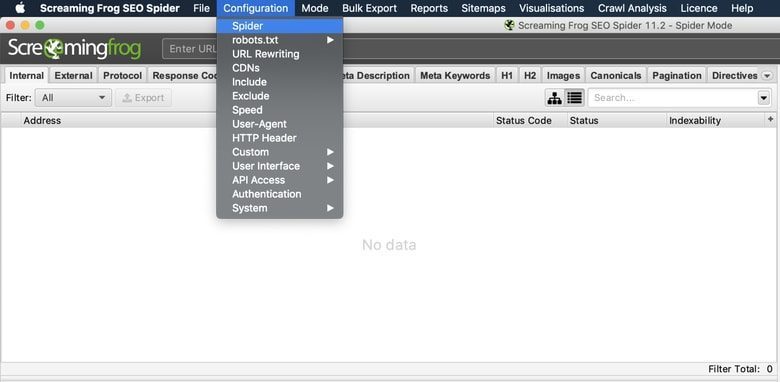Image resolution: width=780 pixels, height=382 pixels.
Task: Open the search options dropdown arrow
Action: [764, 98]
